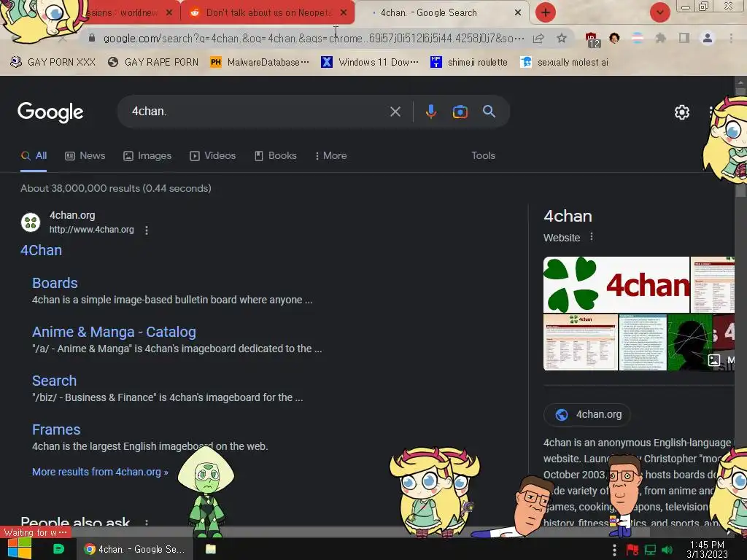Share this page from address bar

[538, 38]
